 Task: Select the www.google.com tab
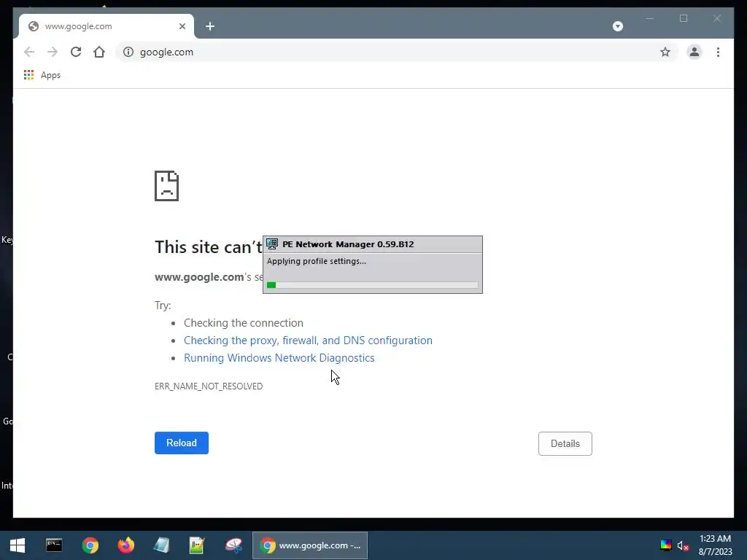[x=107, y=26]
